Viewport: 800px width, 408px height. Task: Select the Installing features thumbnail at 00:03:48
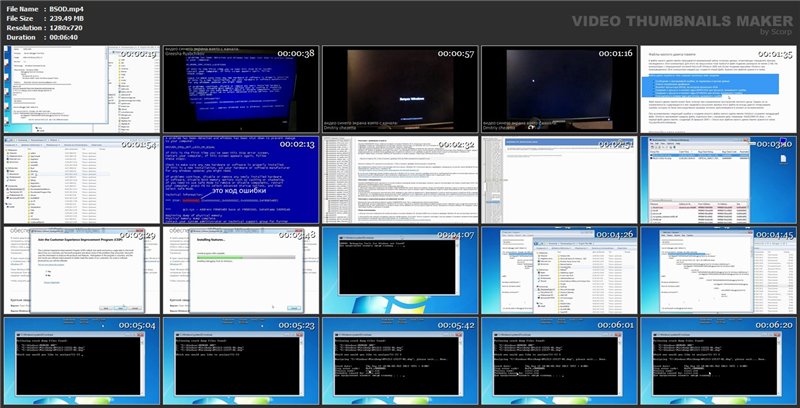[240, 270]
